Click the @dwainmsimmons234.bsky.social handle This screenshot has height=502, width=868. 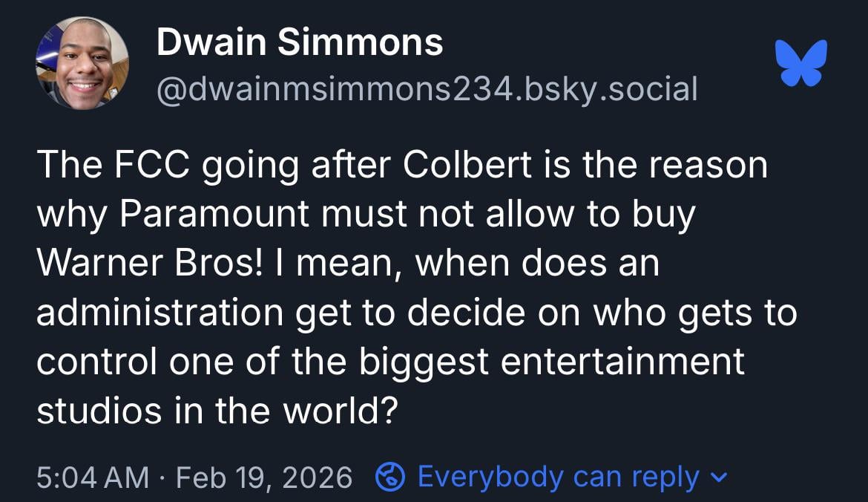pyautogui.click(x=427, y=90)
